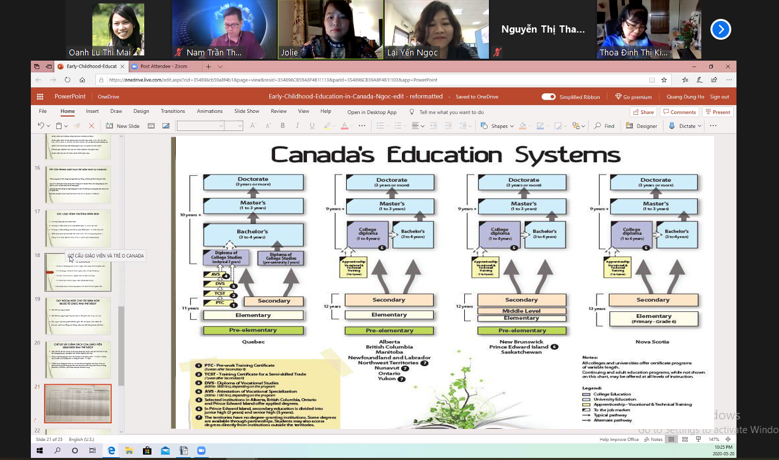Click the Undo icon in the ribbon
Image resolution: width=779 pixels, height=460 pixels.
pyautogui.click(x=41, y=126)
